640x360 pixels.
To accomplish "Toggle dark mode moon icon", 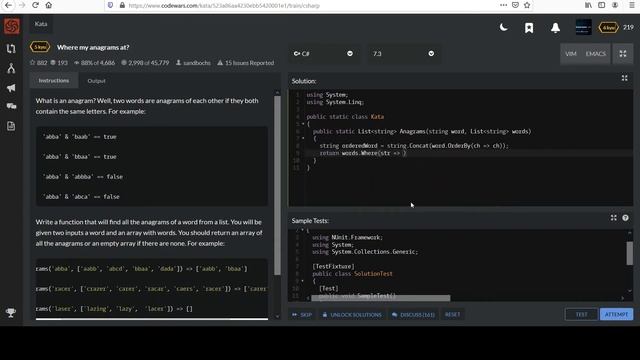I will coord(504,28).
